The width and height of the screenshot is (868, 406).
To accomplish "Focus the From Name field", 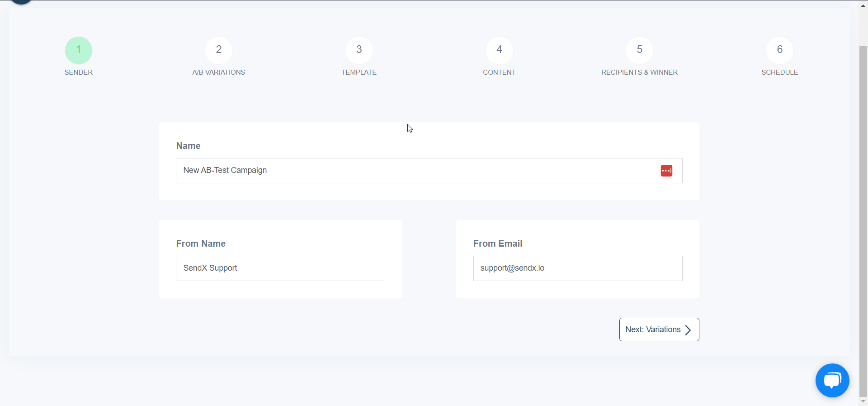I will tap(280, 268).
